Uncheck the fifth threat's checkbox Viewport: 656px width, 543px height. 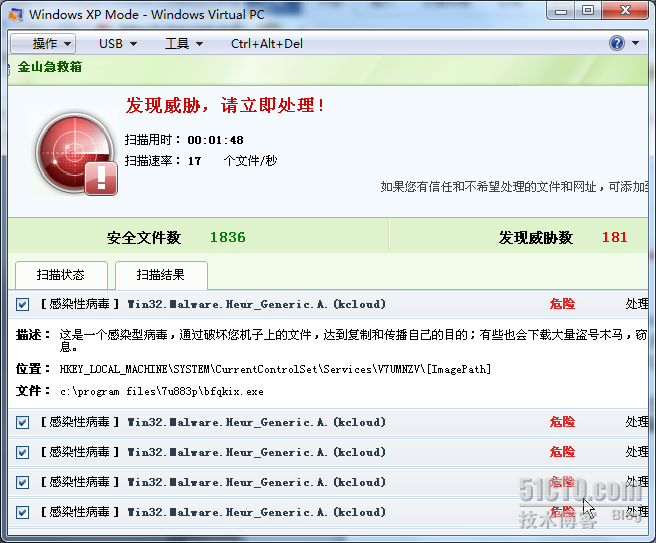(x=23, y=512)
